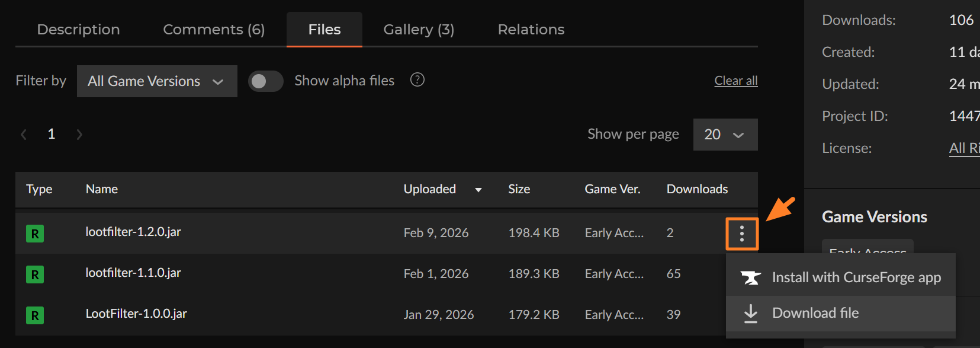The width and height of the screenshot is (980, 348).
Task: Go to the previous page arrow
Action: point(24,135)
